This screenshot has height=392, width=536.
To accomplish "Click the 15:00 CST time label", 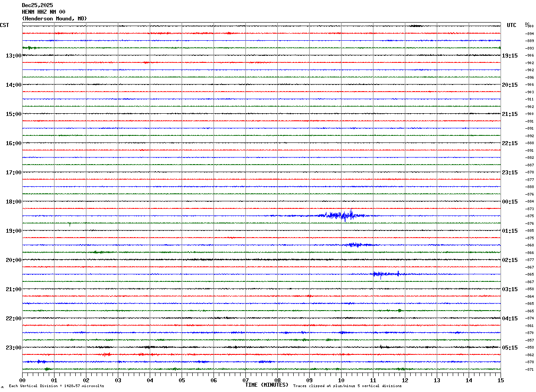I will pyautogui.click(x=13, y=114).
